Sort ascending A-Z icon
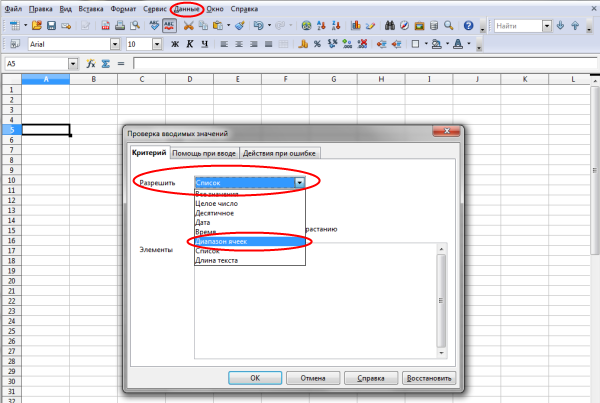This screenshot has height=403, width=600. pos(321,26)
